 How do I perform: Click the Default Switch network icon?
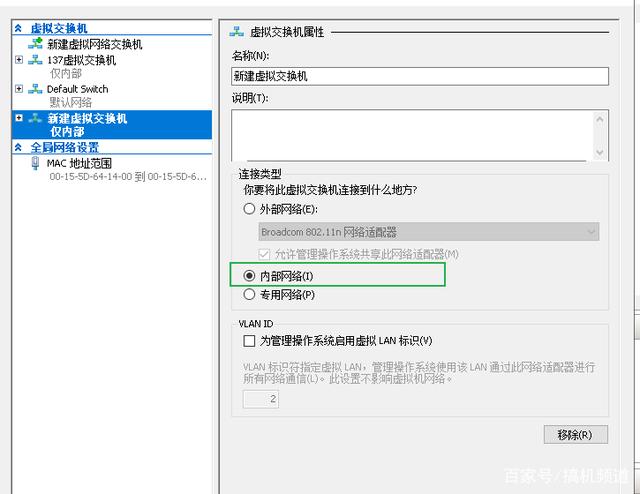(35, 89)
